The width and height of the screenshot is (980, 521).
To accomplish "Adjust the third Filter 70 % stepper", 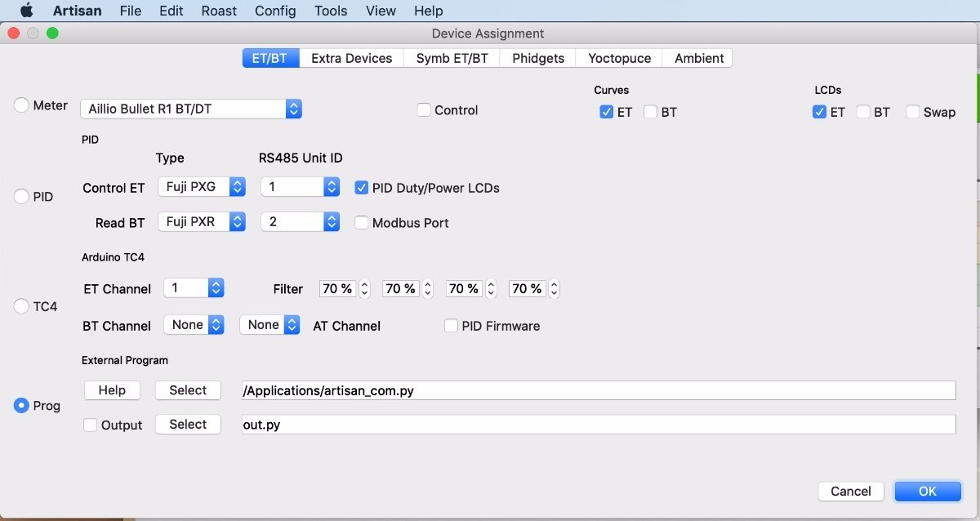I will point(491,288).
